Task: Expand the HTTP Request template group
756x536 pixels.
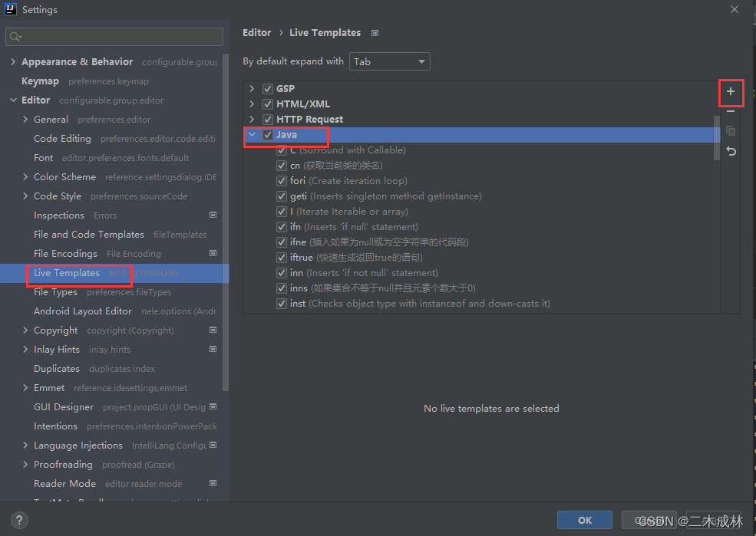Action: coord(252,120)
